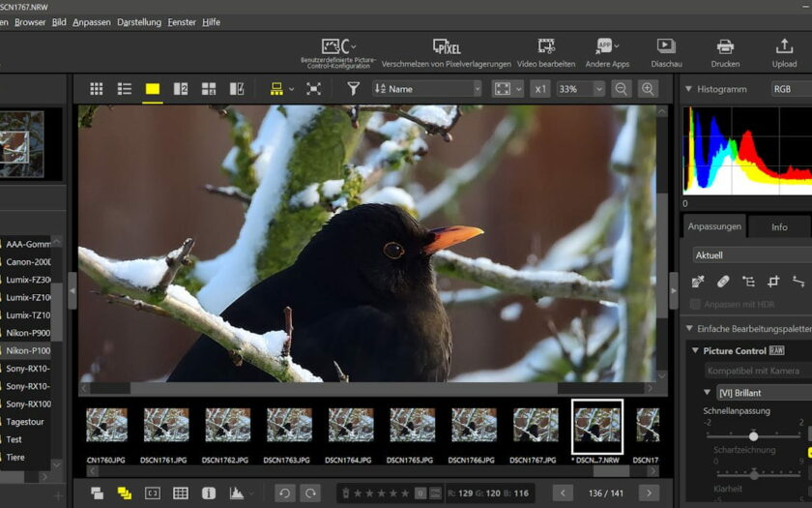Open the 33% zoom level dropdown
812x508 pixels.
pos(580,89)
